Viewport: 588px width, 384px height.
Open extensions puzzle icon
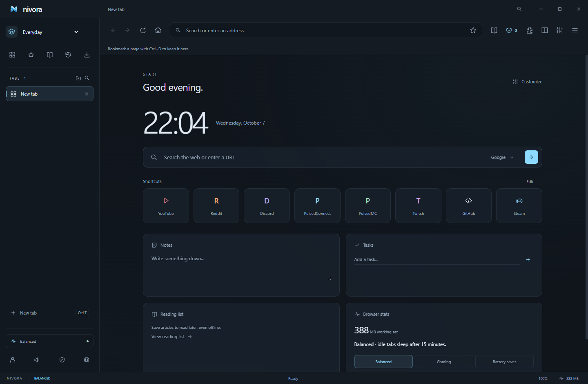click(x=530, y=30)
